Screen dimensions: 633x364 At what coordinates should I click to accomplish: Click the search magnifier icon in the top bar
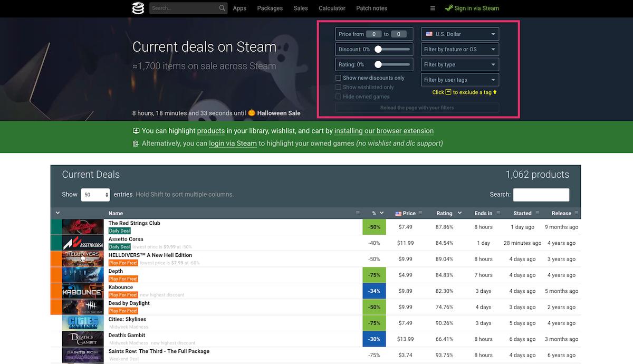tap(221, 8)
